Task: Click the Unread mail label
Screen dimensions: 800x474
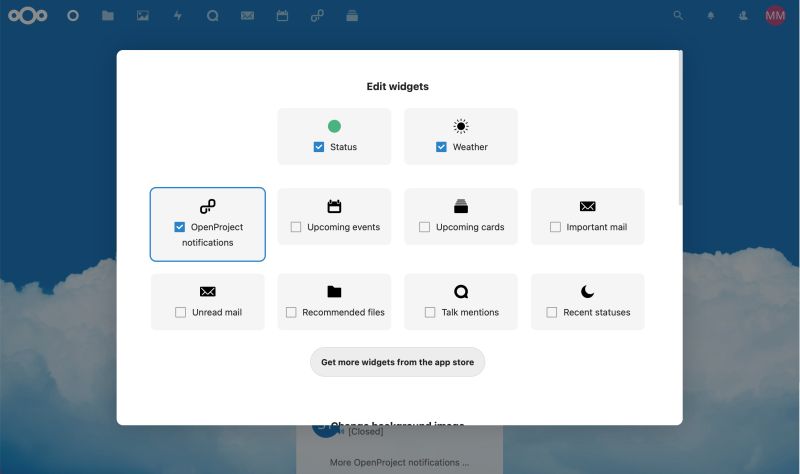Action: pos(217,312)
